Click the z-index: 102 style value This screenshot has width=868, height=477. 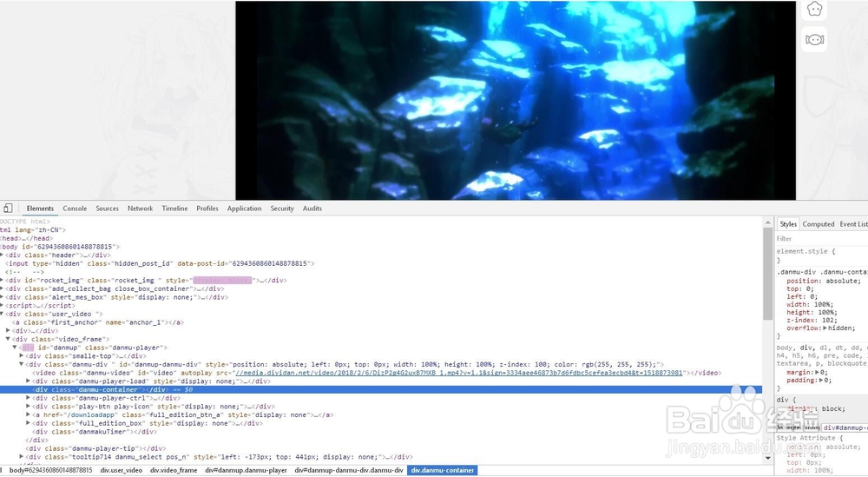pyautogui.click(x=829, y=320)
